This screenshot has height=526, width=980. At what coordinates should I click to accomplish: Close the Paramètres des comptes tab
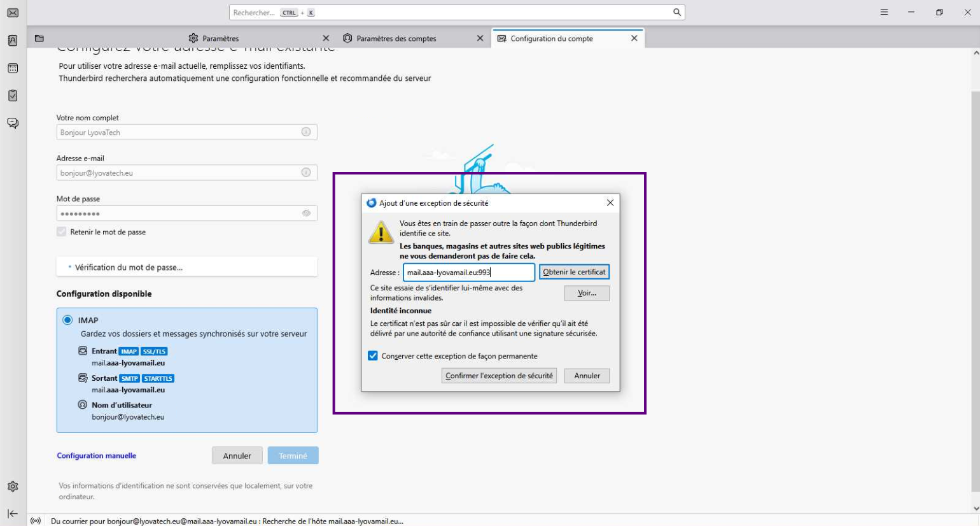click(x=480, y=38)
